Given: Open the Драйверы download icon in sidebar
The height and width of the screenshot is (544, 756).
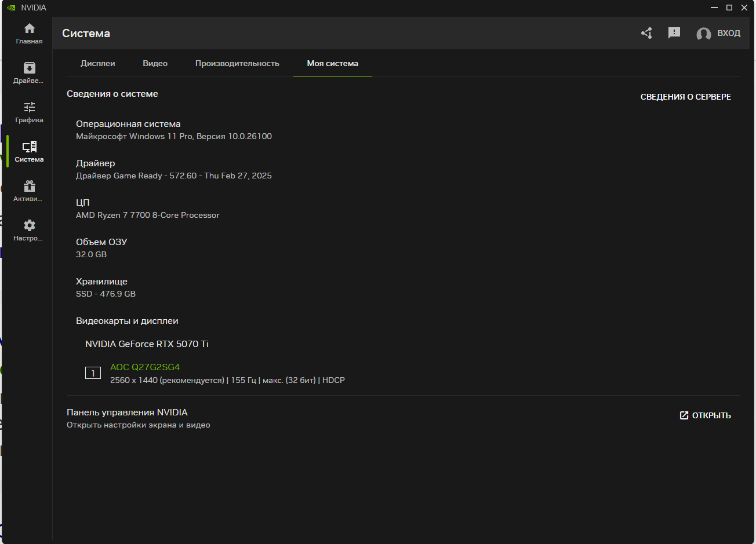Looking at the screenshot, I should point(30,68).
